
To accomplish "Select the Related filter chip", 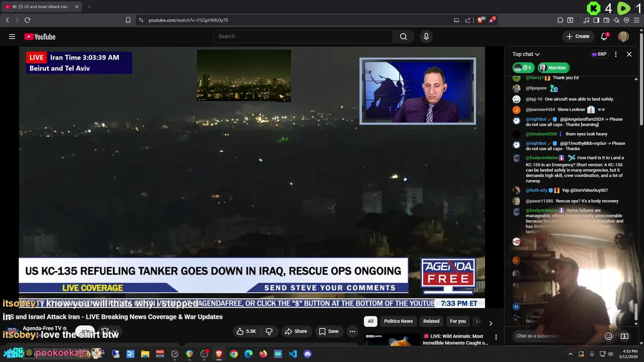I will point(431,321).
